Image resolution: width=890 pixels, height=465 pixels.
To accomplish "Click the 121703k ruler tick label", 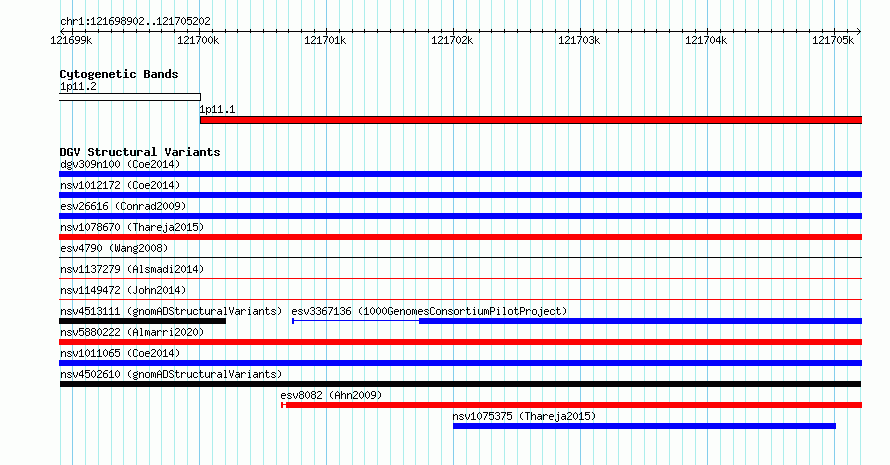I will tap(579, 40).
